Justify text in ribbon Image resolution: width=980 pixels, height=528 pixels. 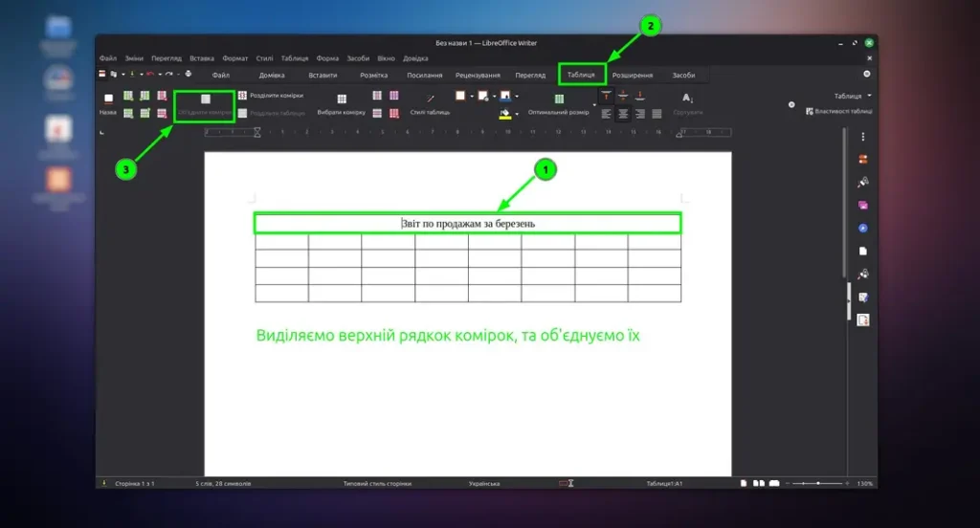click(657, 114)
